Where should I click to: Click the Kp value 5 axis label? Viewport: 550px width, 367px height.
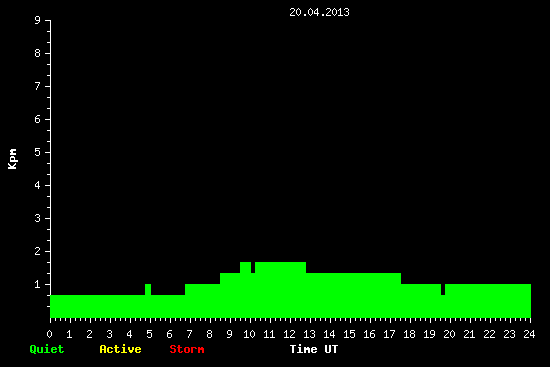click(x=38, y=152)
